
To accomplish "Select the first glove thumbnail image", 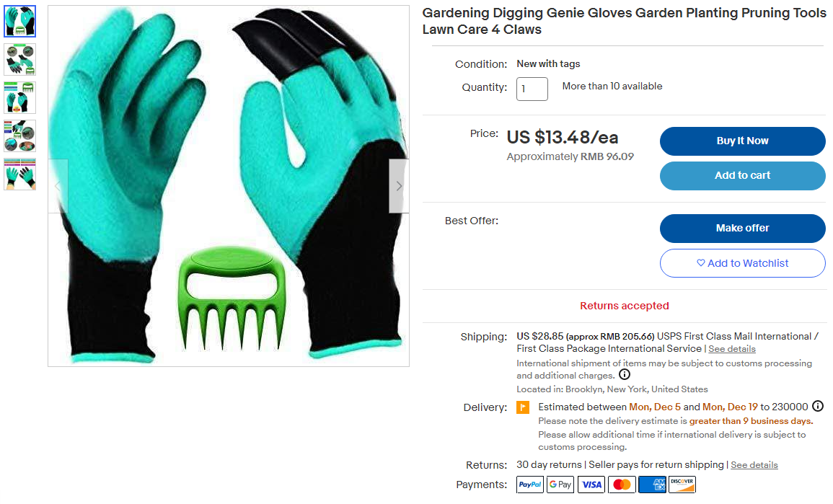I will [x=19, y=21].
